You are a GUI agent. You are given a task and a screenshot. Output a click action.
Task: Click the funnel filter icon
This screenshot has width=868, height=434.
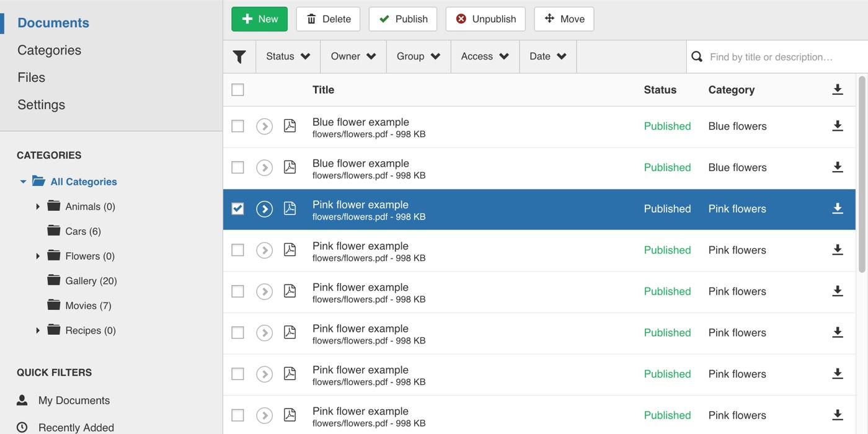[239, 57]
